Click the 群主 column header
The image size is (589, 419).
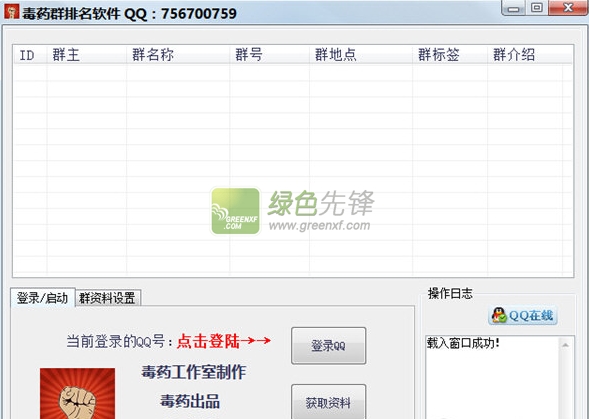(x=87, y=55)
